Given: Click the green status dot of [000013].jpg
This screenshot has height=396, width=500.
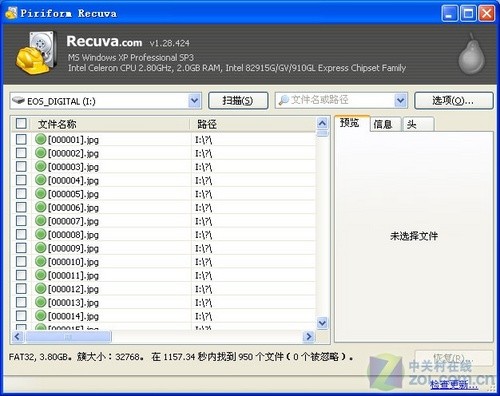Looking at the screenshot, I should 40,302.
